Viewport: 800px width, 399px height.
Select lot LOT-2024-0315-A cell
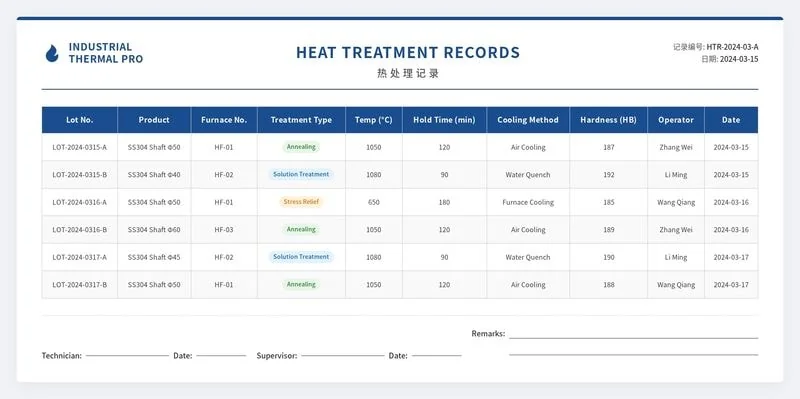[x=80, y=147]
